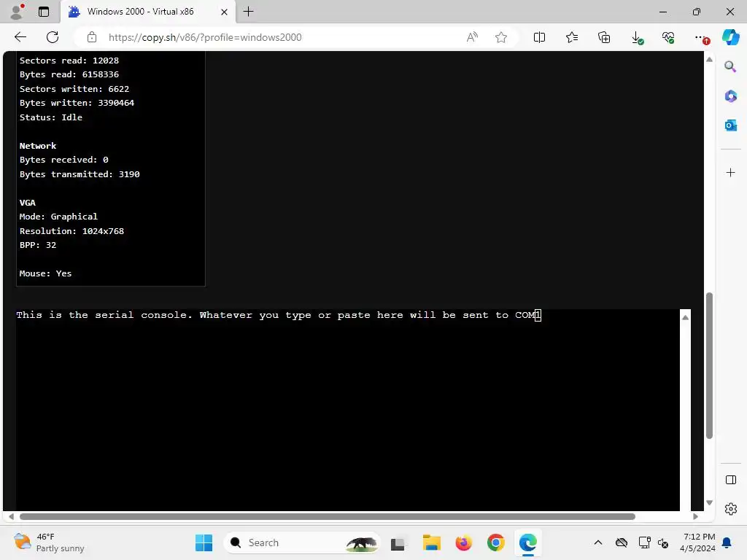Select the 'Status: Idle' line
Image resolution: width=747 pixels, height=560 pixels.
click(x=50, y=117)
